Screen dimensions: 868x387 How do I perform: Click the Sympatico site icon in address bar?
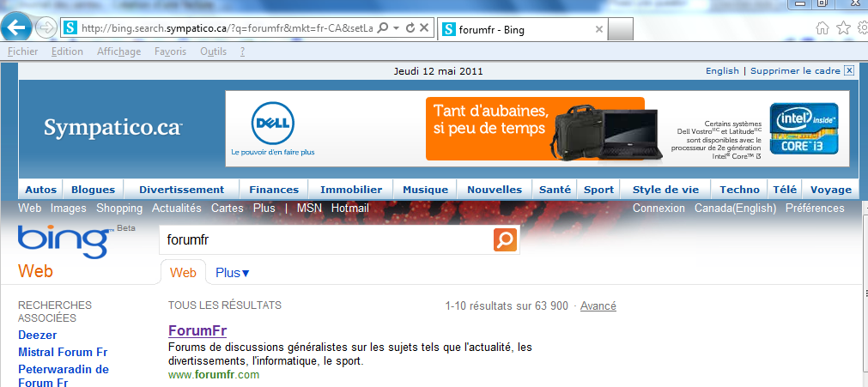coord(70,27)
